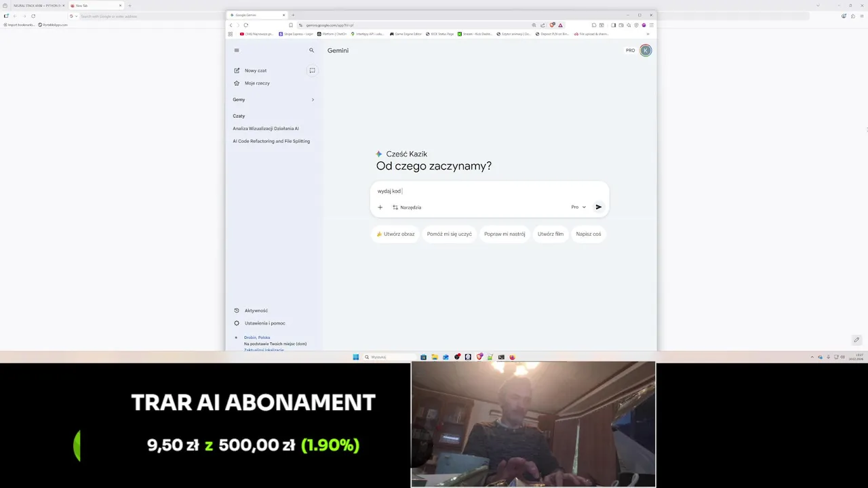Click the zoom magnifier in address bar
868x488 pixels.
(x=534, y=25)
